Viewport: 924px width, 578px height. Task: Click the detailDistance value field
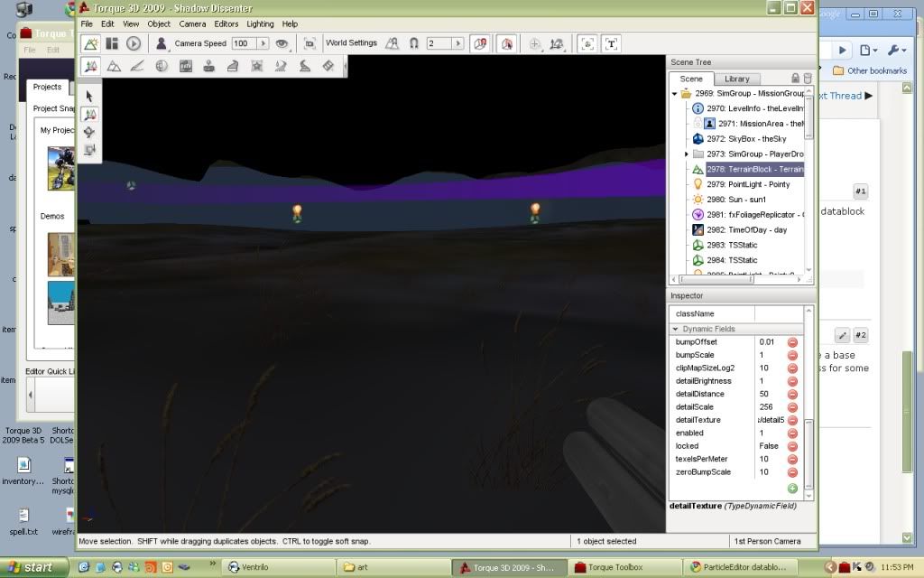769,394
